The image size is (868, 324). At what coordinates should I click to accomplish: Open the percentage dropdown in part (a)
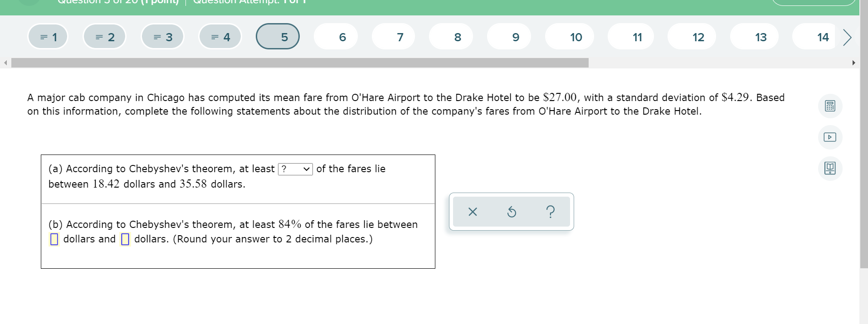tap(295, 169)
